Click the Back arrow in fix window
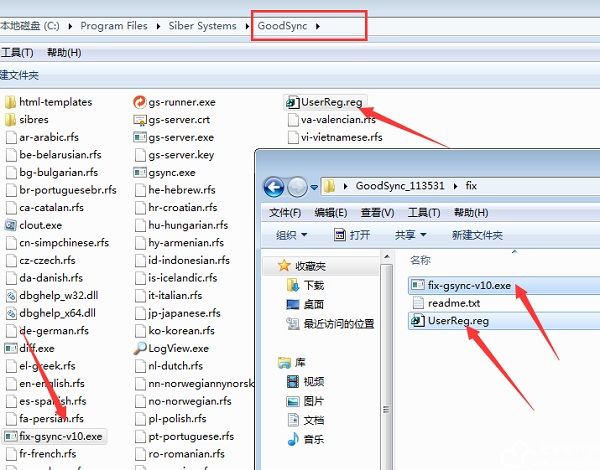This screenshot has height=470, width=600. 274,187
